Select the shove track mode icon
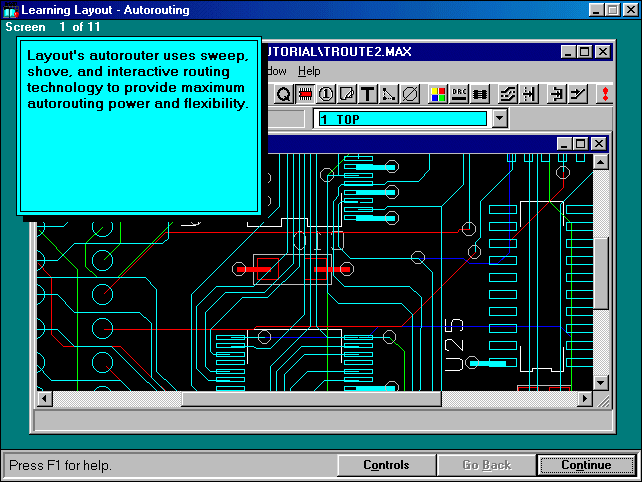The height and width of the screenshot is (482, 642). pyautogui.click(x=509, y=94)
